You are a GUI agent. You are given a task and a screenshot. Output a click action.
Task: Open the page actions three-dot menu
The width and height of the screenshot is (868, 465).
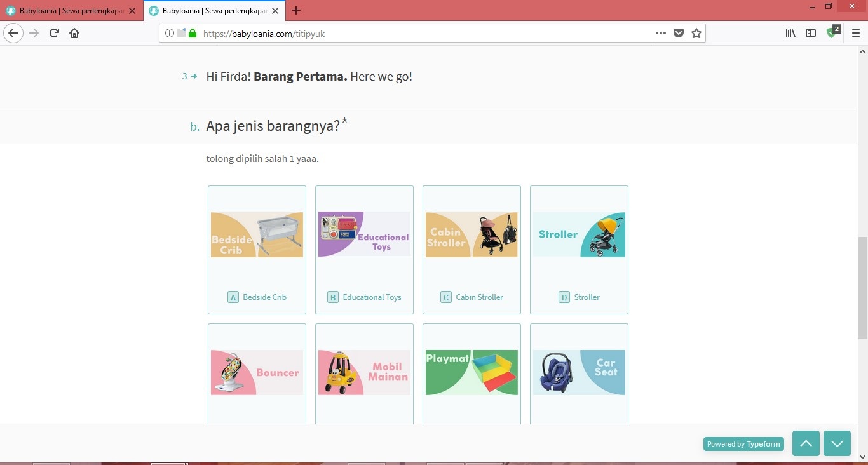[x=661, y=34]
